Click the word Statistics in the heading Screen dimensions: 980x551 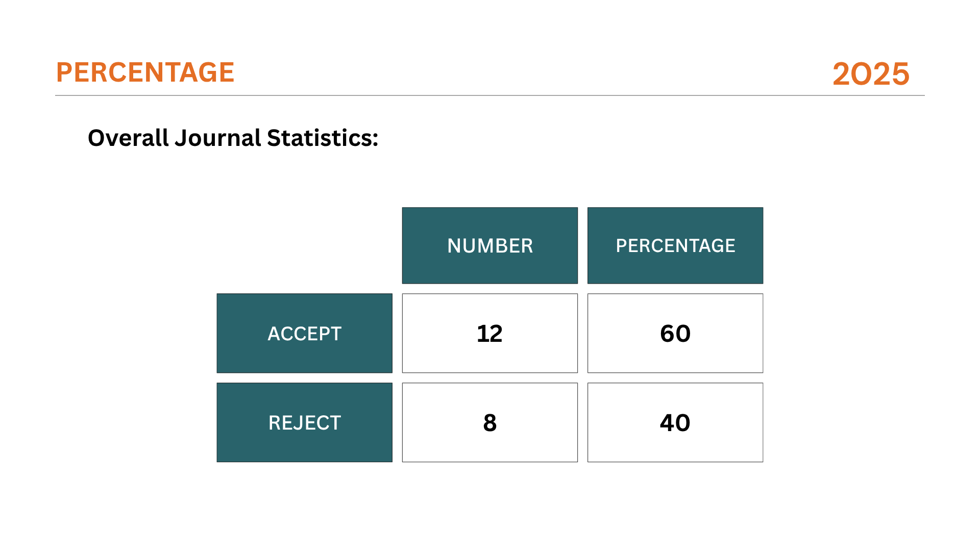320,138
